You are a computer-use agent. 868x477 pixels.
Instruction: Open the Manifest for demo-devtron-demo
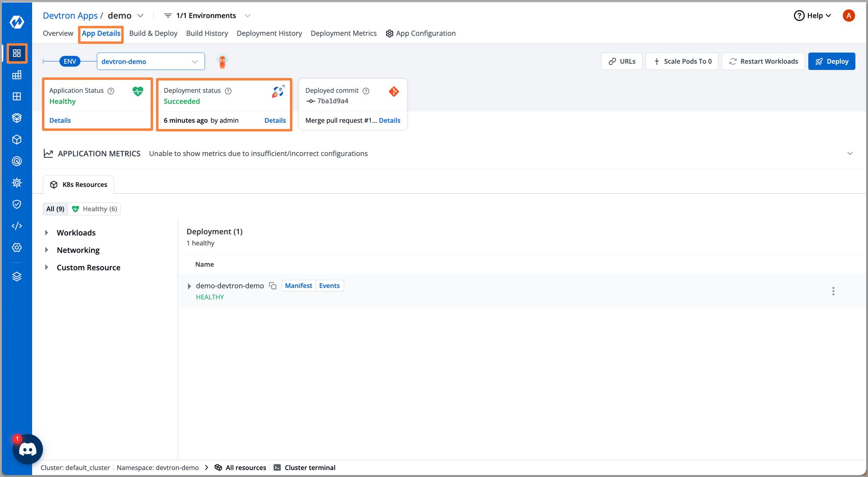(x=299, y=286)
